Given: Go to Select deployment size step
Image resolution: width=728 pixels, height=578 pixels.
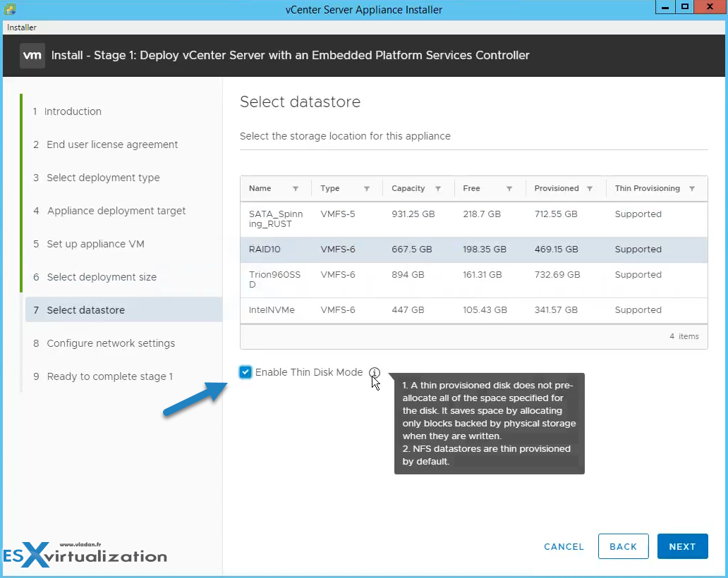Looking at the screenshot, I should [x=95, y=278].
